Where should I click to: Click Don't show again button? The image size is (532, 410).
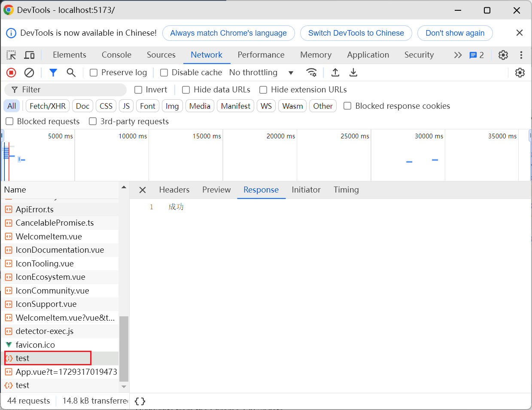coord(455,33)
